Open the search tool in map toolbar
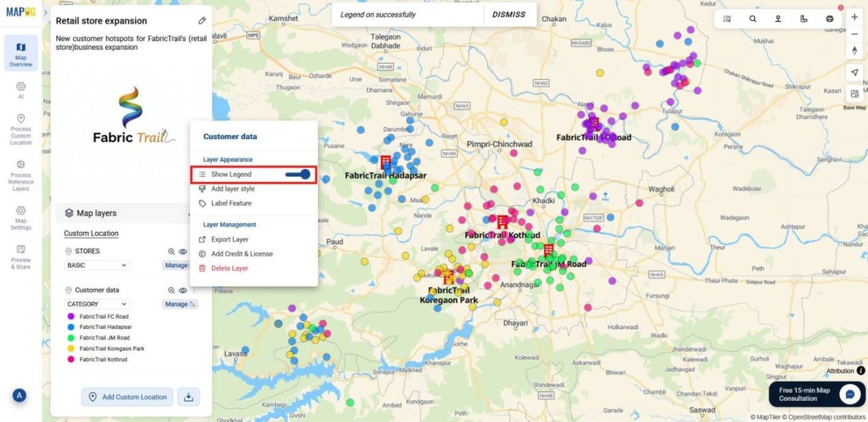Image resolution: width=868 pixels, height=422 pixels. pyautogui.click(x=753, y=18)
